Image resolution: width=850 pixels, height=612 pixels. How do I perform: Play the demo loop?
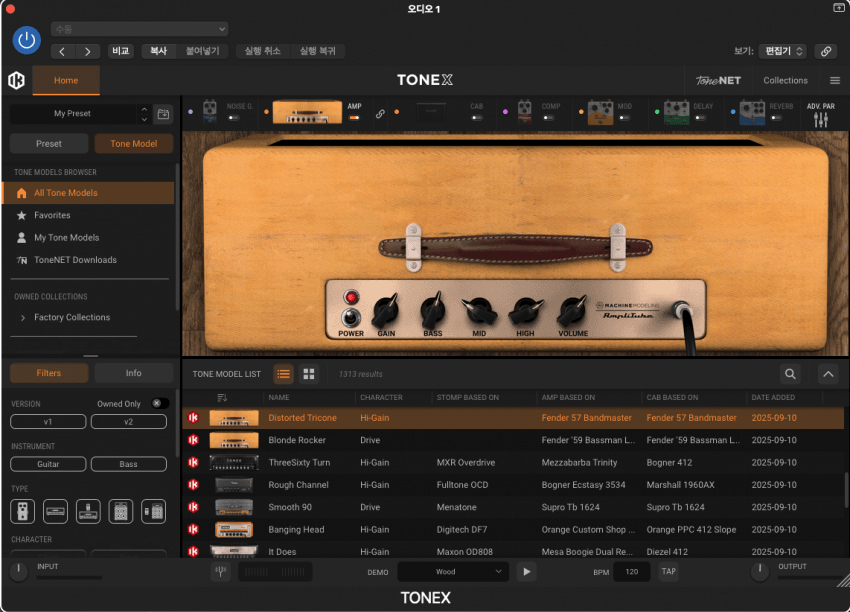[x=526, y=571]
